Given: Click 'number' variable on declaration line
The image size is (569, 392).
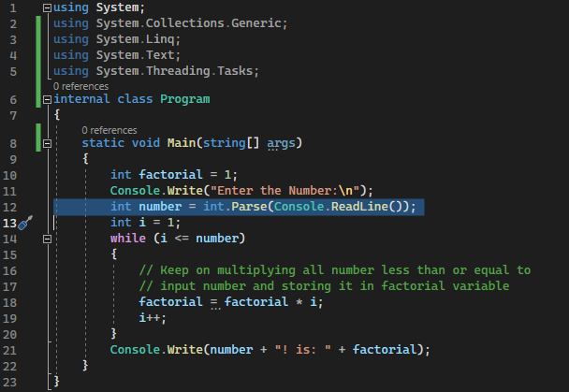Looking at the screenshot, I should (x=160, y=207).
